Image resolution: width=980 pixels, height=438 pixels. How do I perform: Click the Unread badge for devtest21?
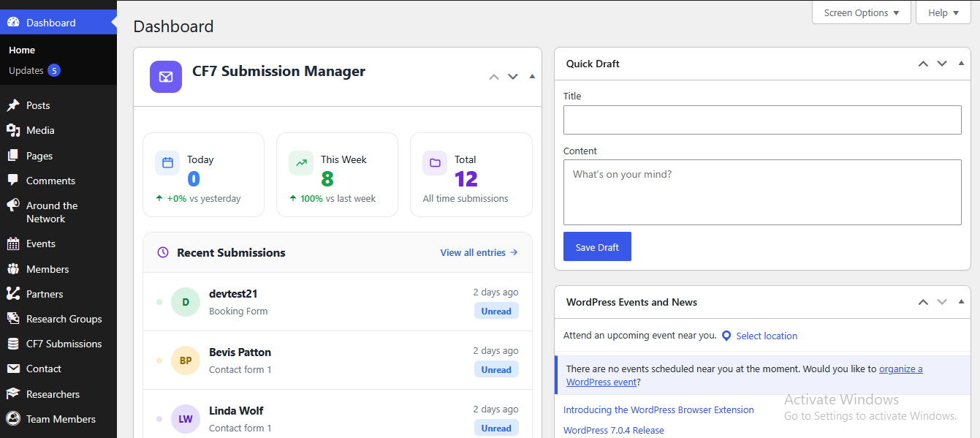[496, 311]
